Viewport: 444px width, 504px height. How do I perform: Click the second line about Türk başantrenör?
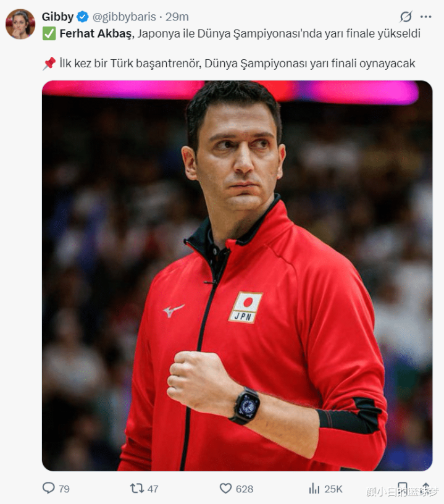pos(228,64)
